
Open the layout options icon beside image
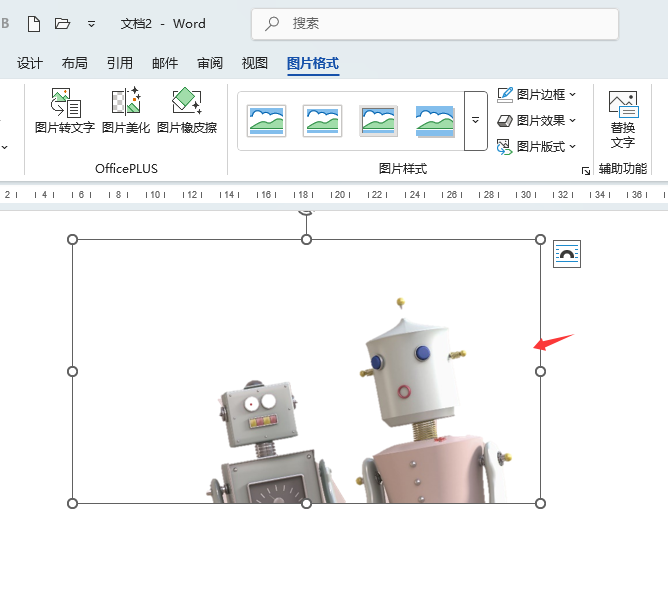click(567, 254)
